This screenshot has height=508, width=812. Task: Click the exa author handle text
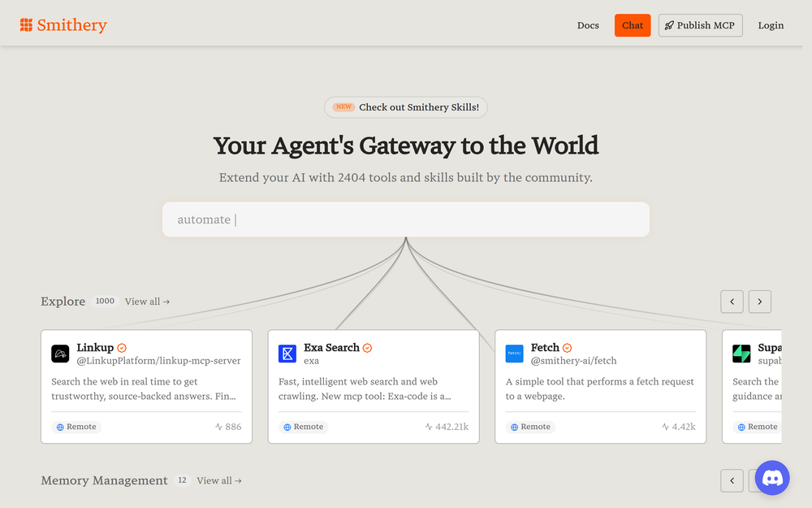click(x=311, y=361)
